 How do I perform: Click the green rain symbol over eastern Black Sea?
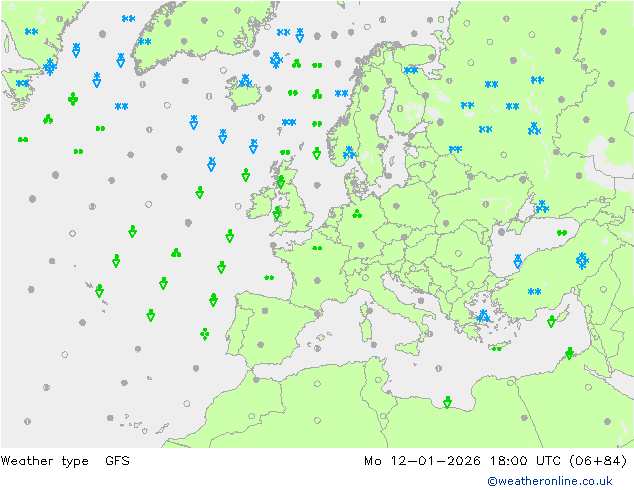point(562,233)
